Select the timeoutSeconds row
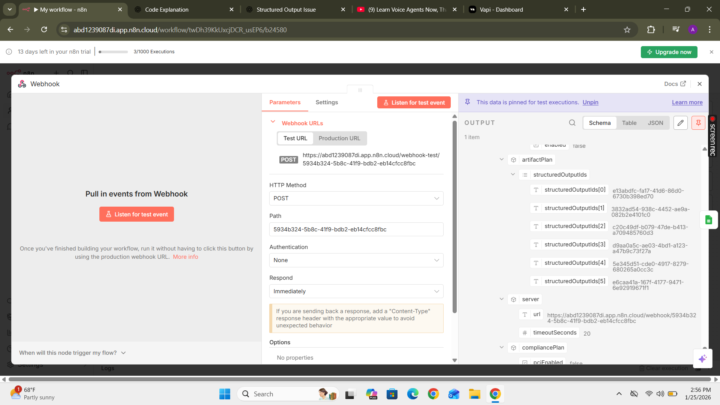This screenshot has height=405, width=720. [x=556, y=333]
